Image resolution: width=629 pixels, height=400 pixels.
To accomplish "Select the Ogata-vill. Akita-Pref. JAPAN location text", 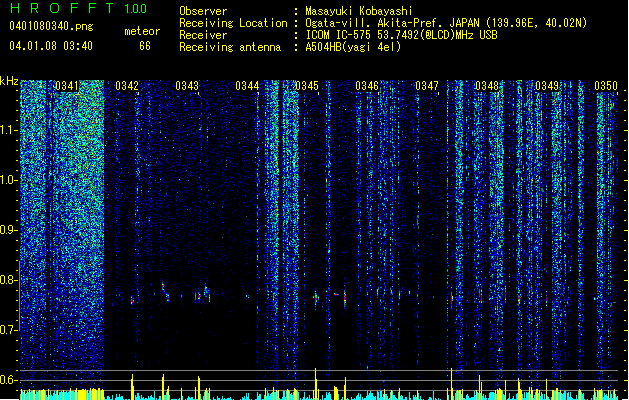I will click(x=446, y=23).
